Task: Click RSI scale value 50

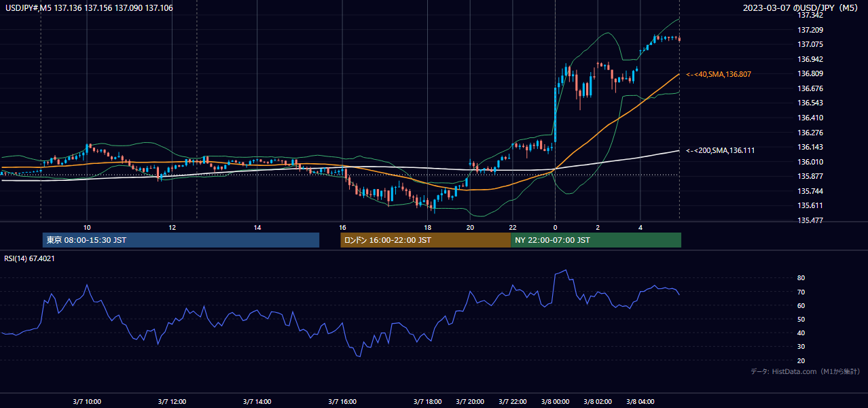Action: point(801,319)
